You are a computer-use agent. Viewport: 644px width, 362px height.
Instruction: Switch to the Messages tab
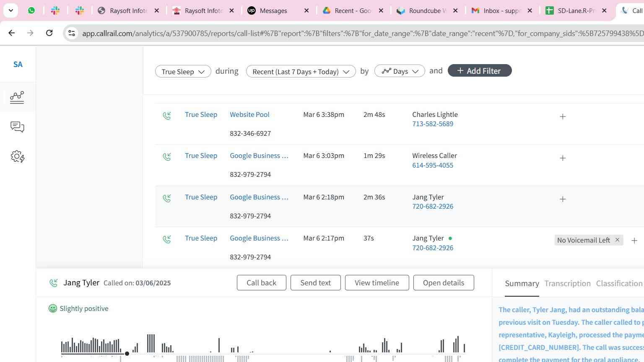click(x=274, y=10)
